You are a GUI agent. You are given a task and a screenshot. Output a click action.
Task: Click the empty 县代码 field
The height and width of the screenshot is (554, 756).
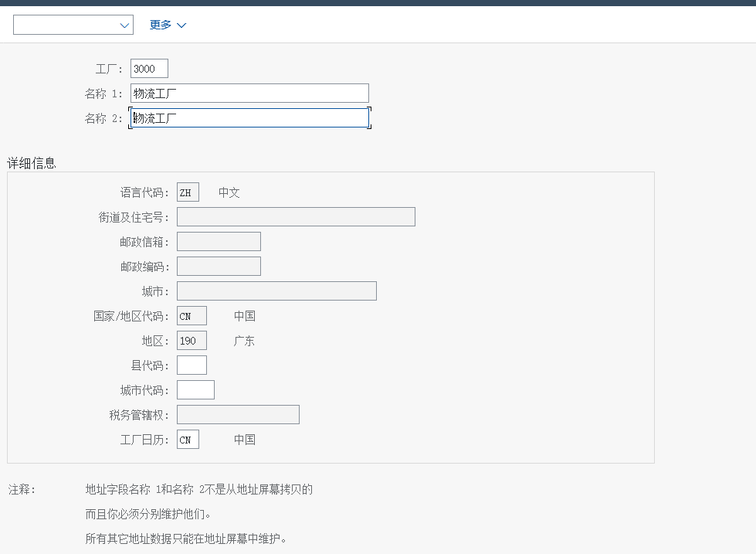click(192, 365)
